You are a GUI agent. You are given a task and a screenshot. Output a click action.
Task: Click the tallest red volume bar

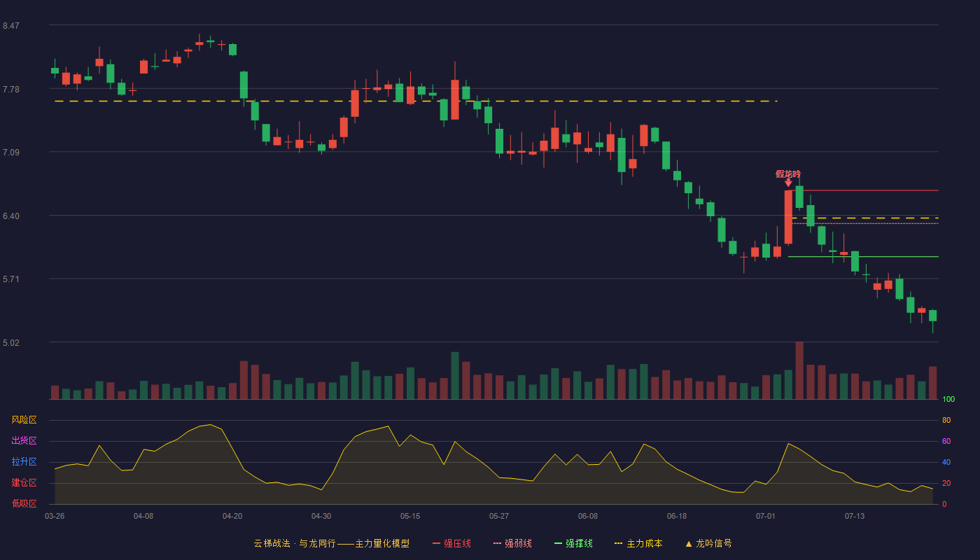click(x=799, y=370)
